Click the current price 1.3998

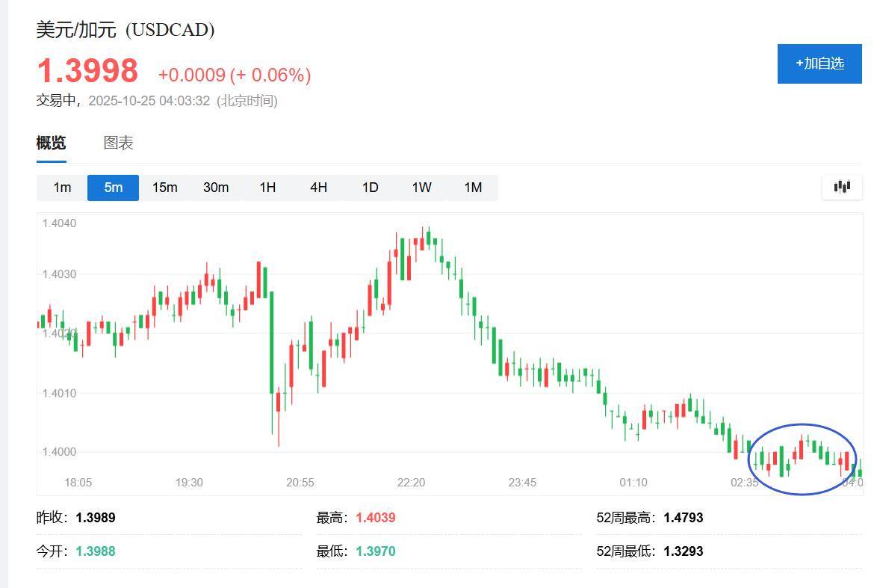87,71
